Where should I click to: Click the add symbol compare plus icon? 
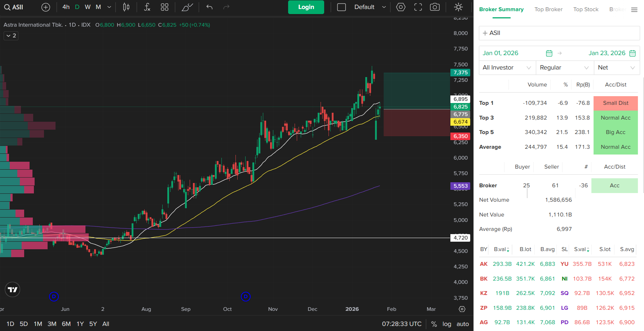(46, 7)
